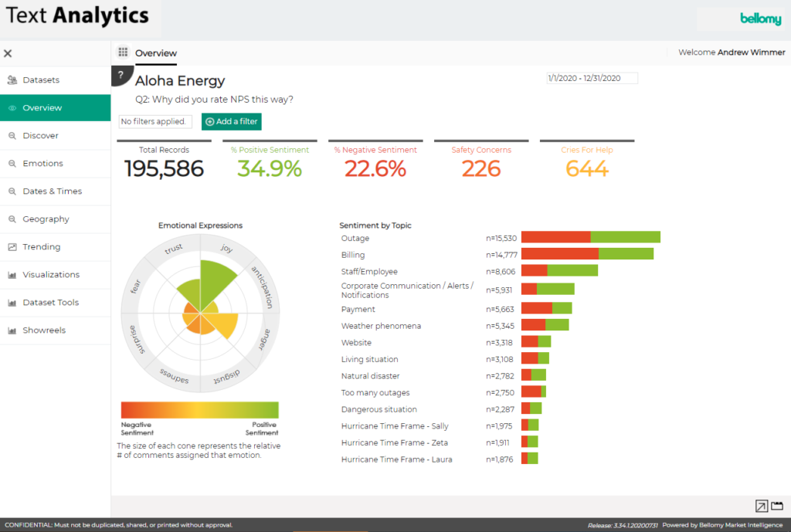Screen dimensions: 791x532
Task: Select the Geography sidebar item
Action: click(x=46, y=219)
